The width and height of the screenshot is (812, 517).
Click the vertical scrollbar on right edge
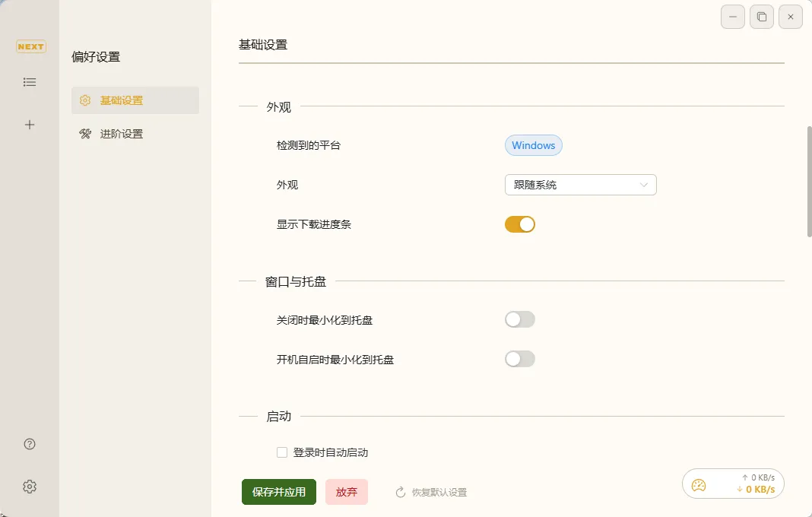[809, 181]
